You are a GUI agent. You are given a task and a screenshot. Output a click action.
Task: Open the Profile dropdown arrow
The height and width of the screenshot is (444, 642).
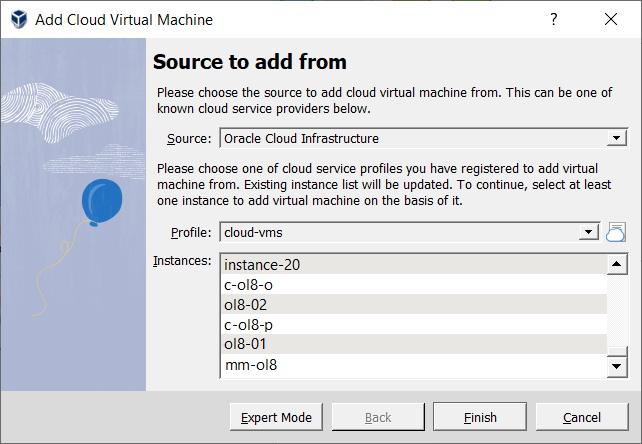pos(589,232)
